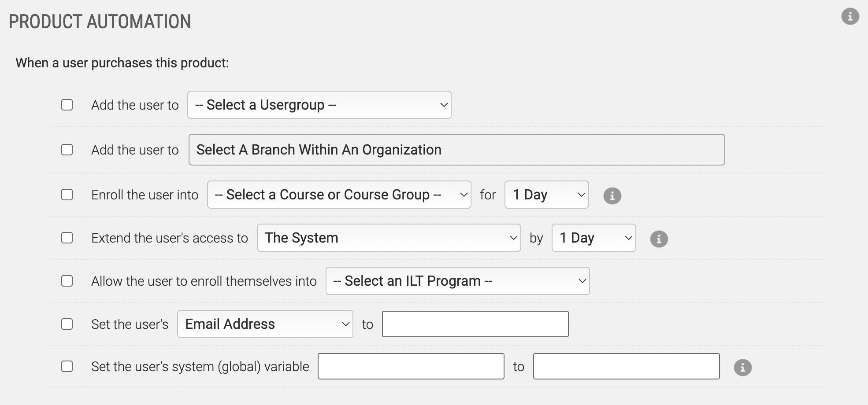Show info for extending user's access
868x405 pixels.
(x=659, y=239)
